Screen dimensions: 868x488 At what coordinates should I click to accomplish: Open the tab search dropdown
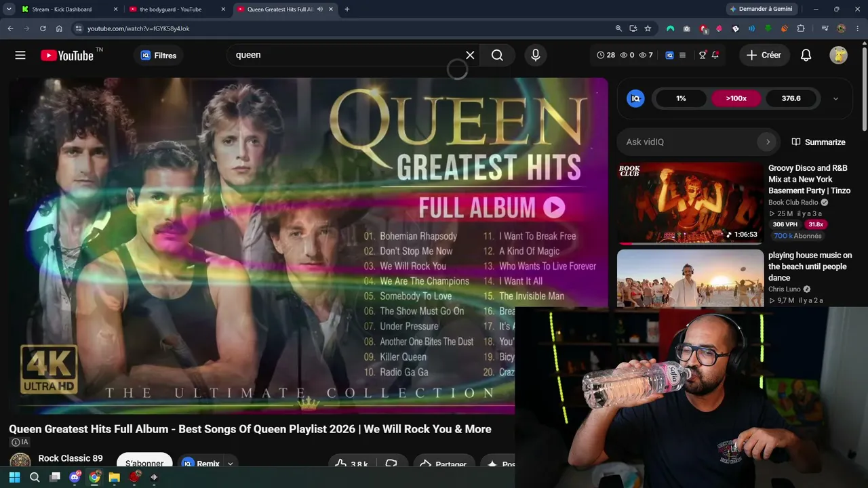point(9,9)
